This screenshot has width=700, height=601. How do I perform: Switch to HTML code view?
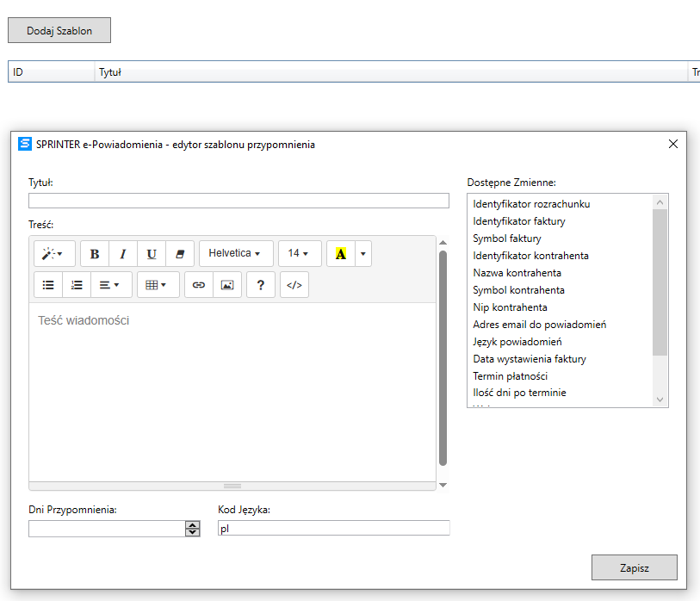tap(294, 285)
